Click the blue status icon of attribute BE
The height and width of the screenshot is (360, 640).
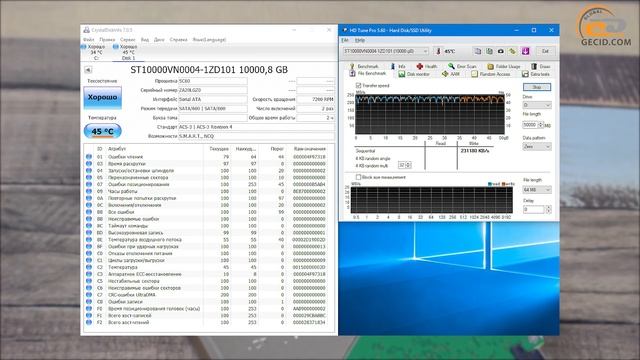(x=89, y=240)
